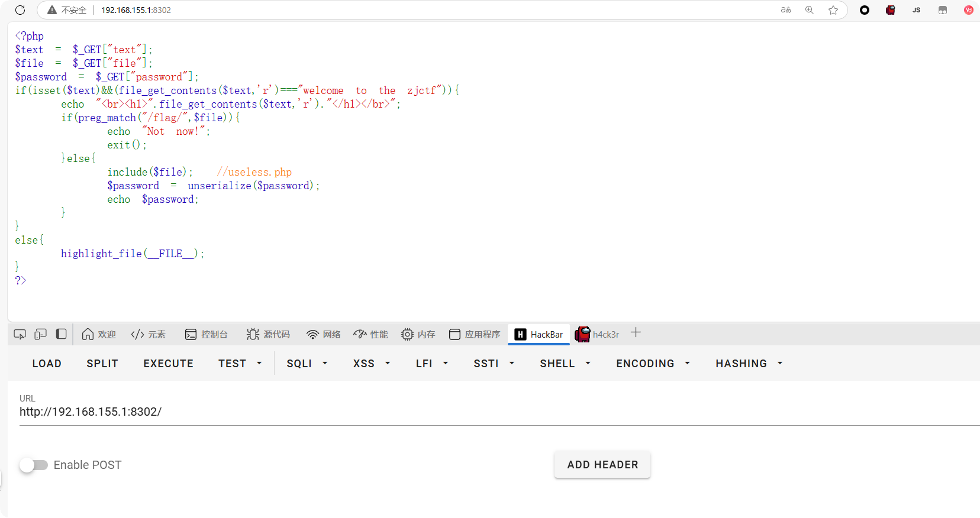The width and height of the screenshot is (980, 518).
Task: Expand the SSTI dropdown menu
Action: click(494, 364)
